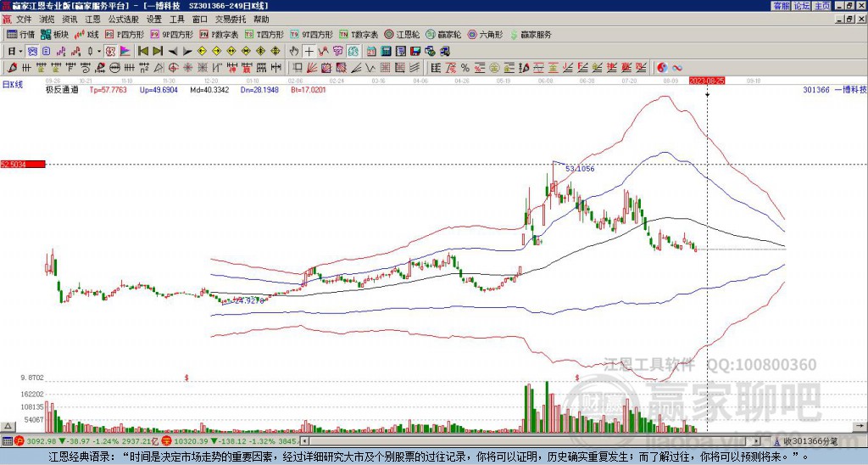Expand the 日 period dropdown

coord(20,52)
